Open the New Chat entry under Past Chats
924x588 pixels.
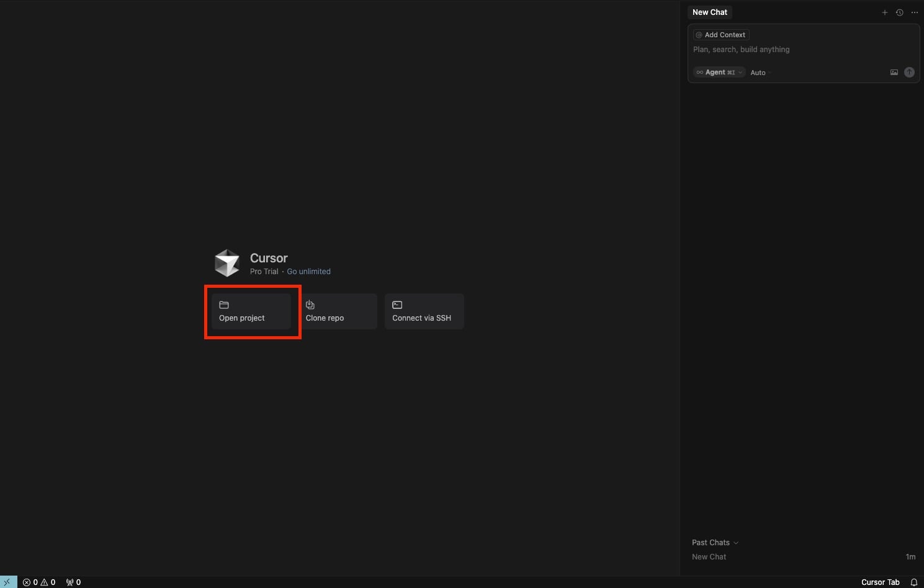[x=709, y=557]
